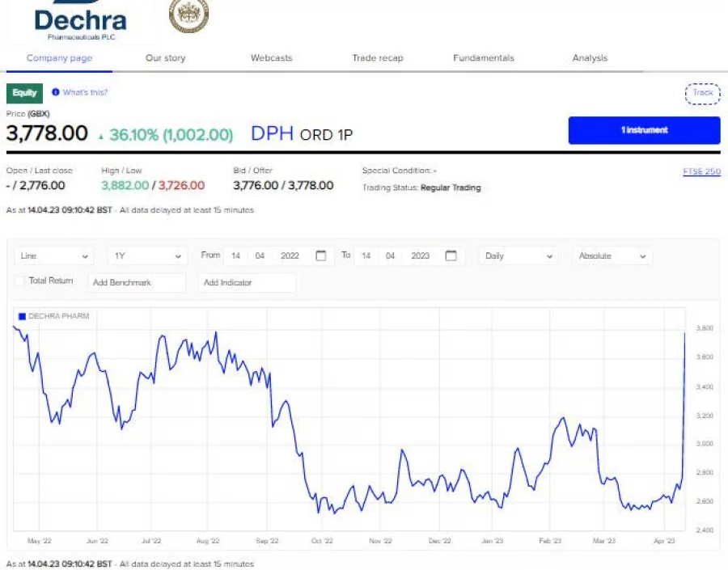The width and height of the screenshot is (728, 570).
Task: Open the Absolute display mode dropdown
Action: (611, 256)
